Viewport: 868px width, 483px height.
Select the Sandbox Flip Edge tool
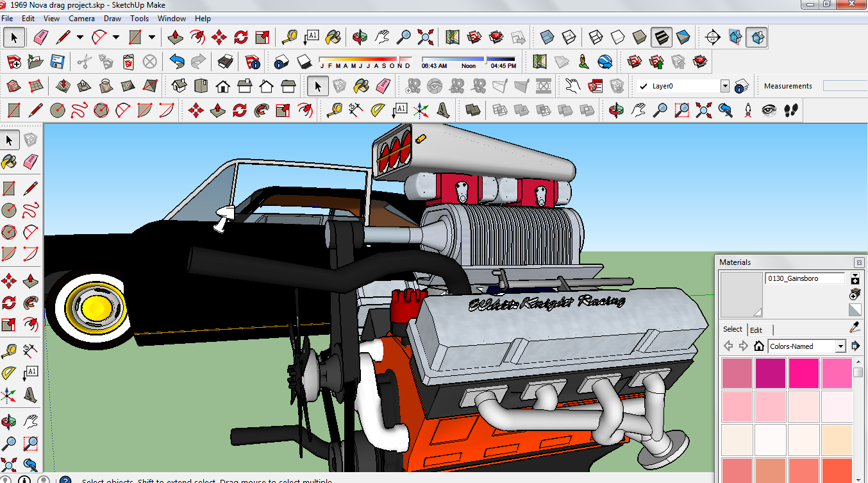click(x=150, y=85)
